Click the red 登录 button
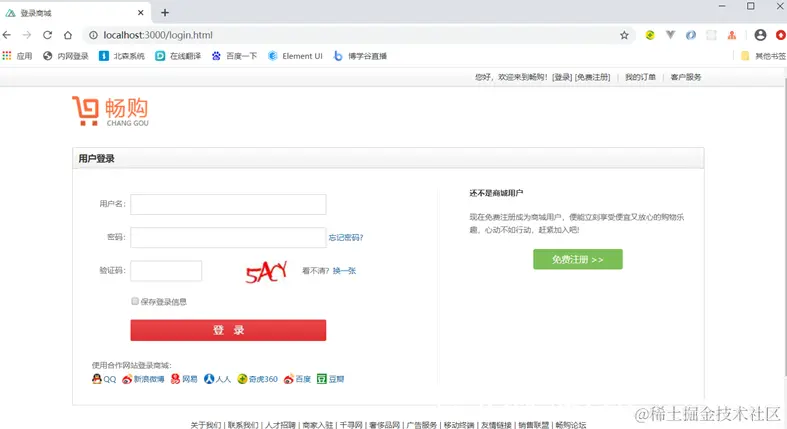Screen dimensions: 787x429 (228, 330)
